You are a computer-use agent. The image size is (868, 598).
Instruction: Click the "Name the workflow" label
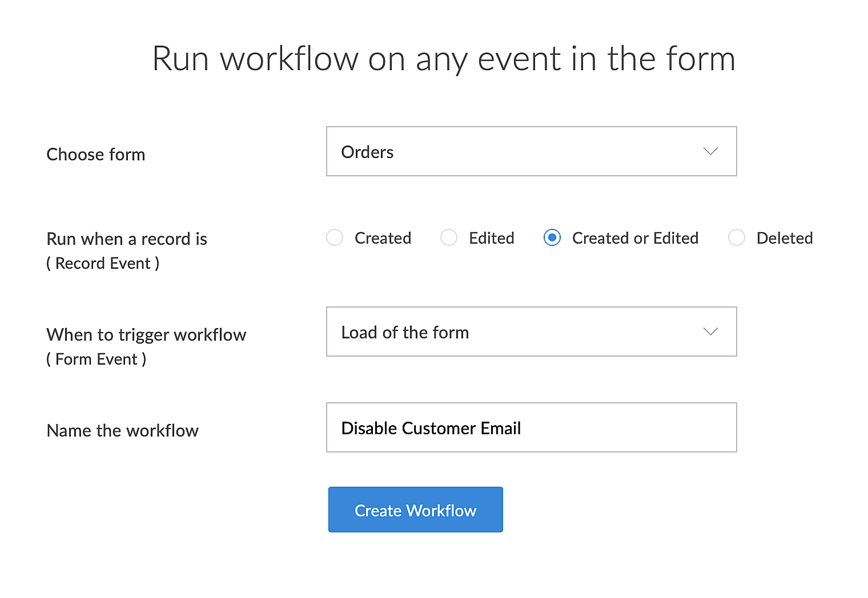coord(123,431)
